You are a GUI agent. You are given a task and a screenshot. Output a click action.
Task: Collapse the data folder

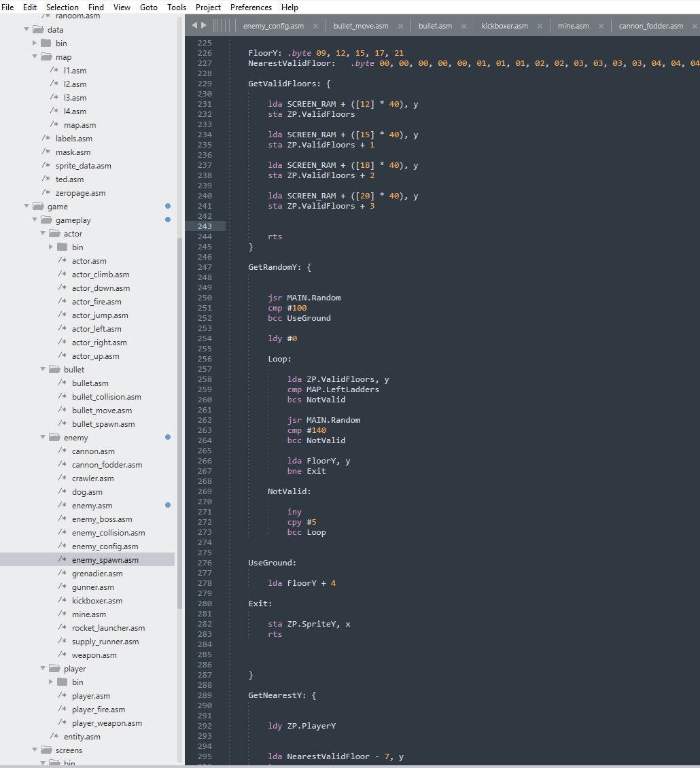click(x=27, y=29)
